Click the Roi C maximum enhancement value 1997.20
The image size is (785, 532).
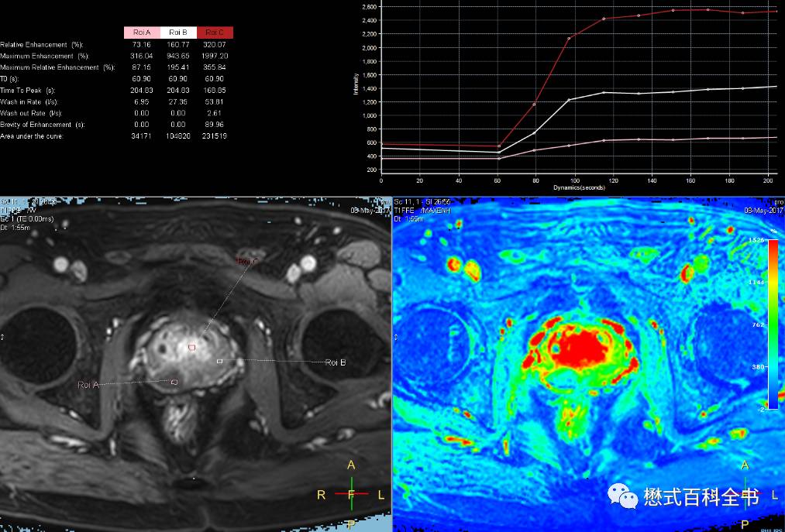(x=215, y=56)
